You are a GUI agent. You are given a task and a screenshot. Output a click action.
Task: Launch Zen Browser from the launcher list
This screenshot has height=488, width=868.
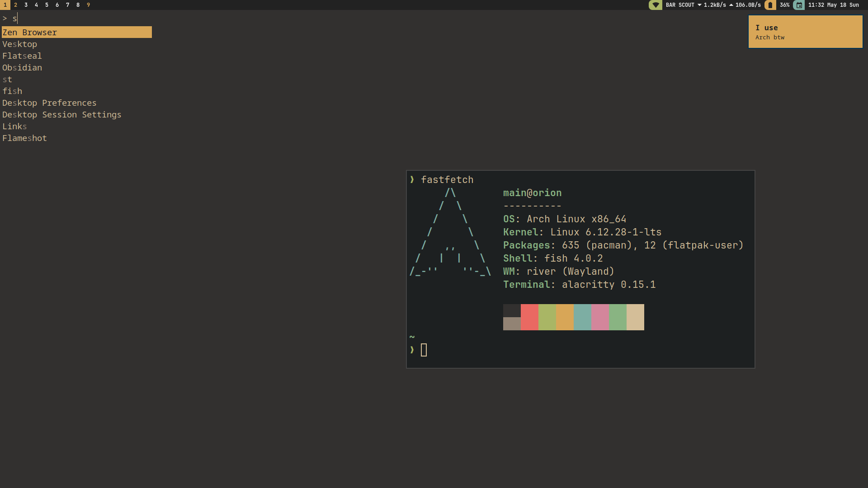click(x=77, y=32)
